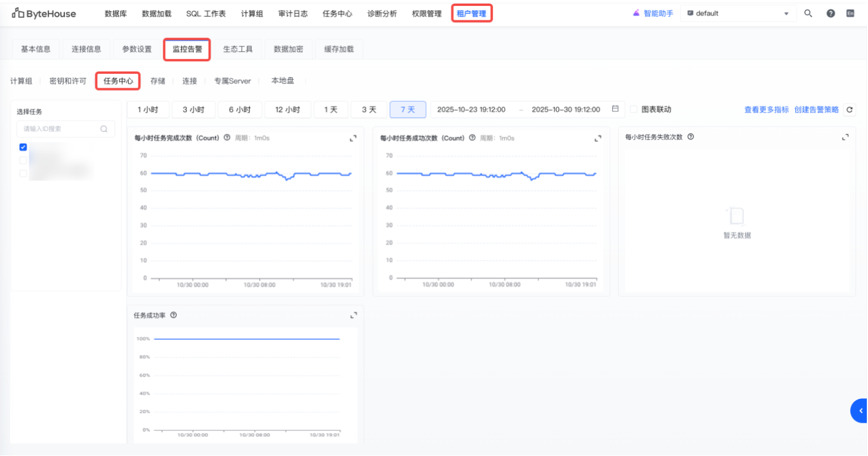
Task: Click the search magnifier icon in top bar
Action: pyautogui.click(x=808, y=13)
